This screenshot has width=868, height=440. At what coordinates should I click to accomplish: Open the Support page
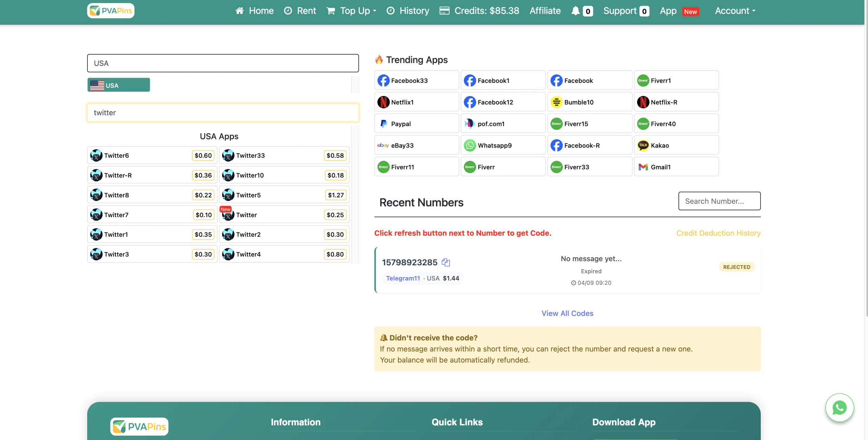(x=626, y=11)
